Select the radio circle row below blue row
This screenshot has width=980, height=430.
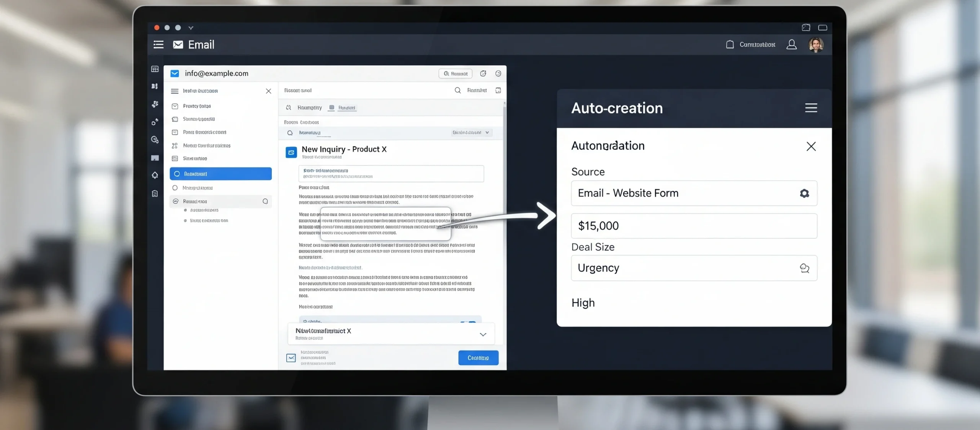pyautogui.click(x=220, y=188)
